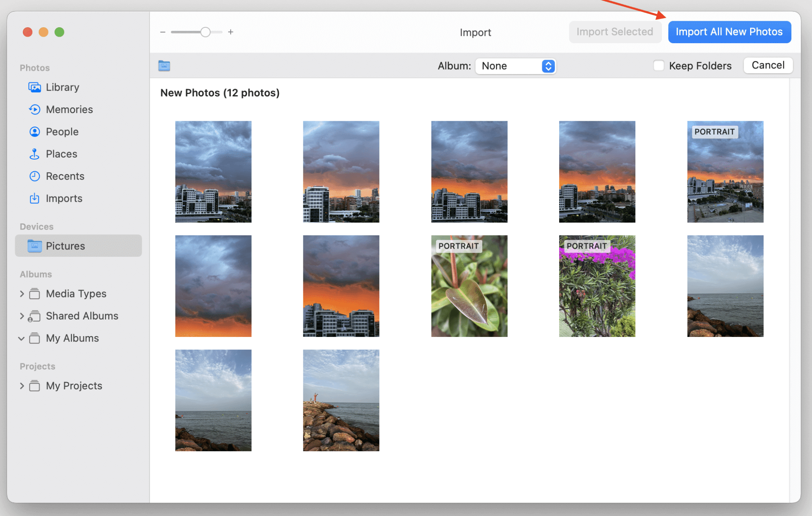Click Import All New Photos
812x516 pixels.
(x=729, y=32)
